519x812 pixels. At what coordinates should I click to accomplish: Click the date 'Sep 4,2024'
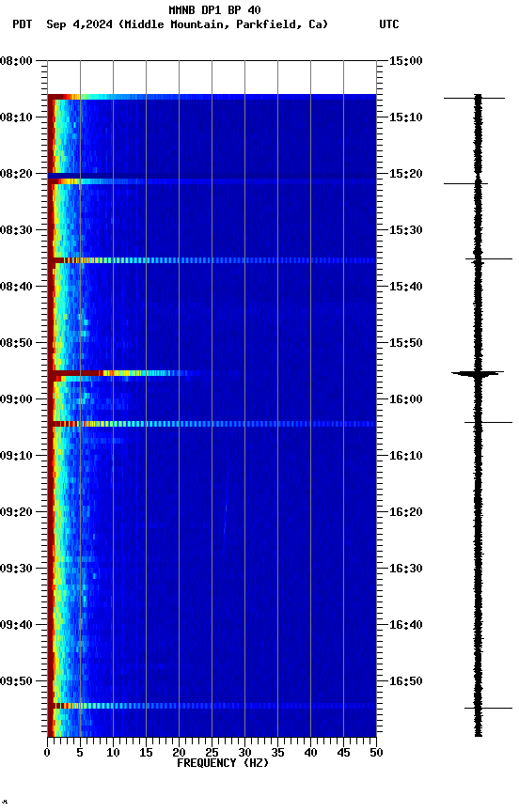79,24
